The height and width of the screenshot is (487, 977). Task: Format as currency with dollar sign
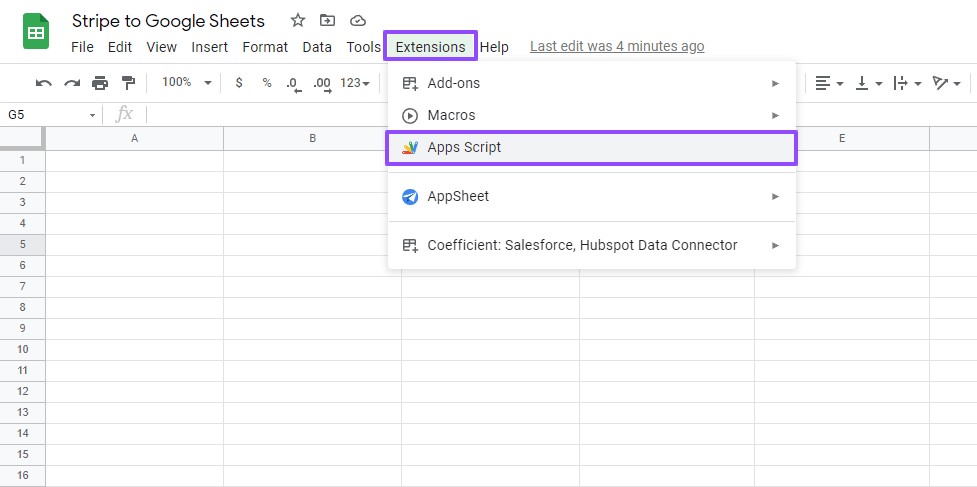238,83
